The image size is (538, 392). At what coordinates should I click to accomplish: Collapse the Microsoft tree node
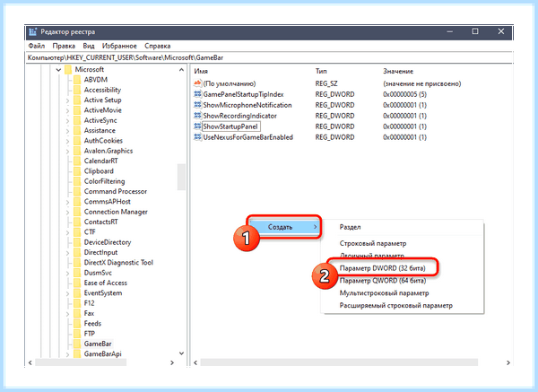(58, 70)
